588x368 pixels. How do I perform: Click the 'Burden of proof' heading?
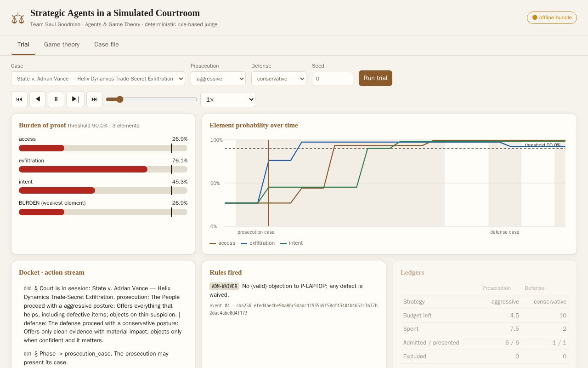42,125
